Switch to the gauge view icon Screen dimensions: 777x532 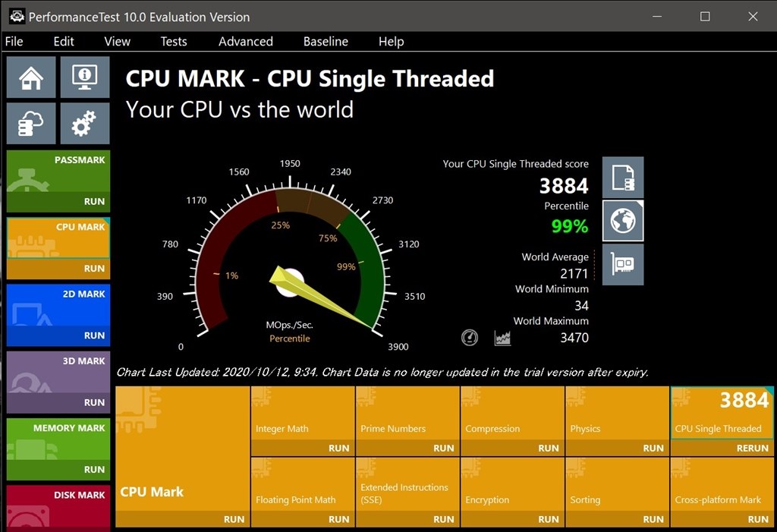(x=470, y=338)
